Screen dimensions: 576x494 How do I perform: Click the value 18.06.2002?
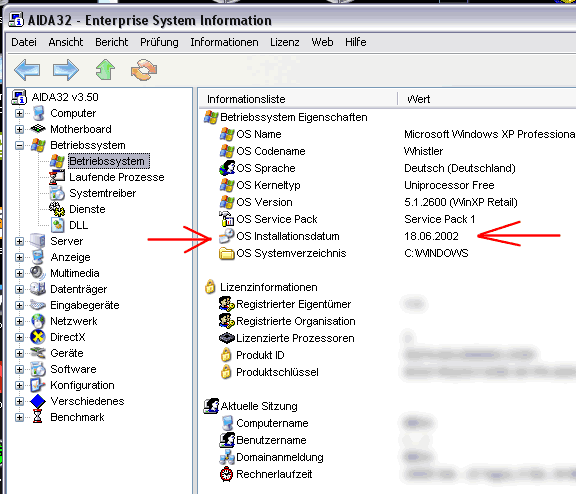431,236
